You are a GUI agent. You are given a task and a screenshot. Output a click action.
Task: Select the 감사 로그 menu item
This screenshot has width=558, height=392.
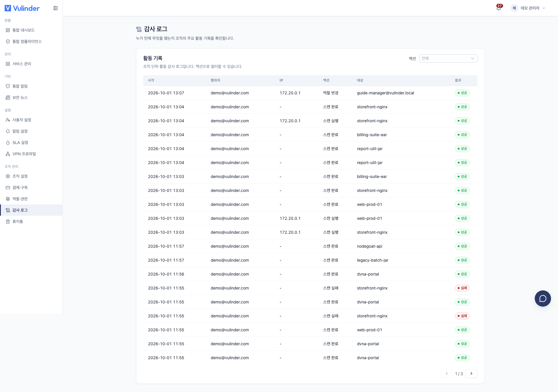point(31,210)
